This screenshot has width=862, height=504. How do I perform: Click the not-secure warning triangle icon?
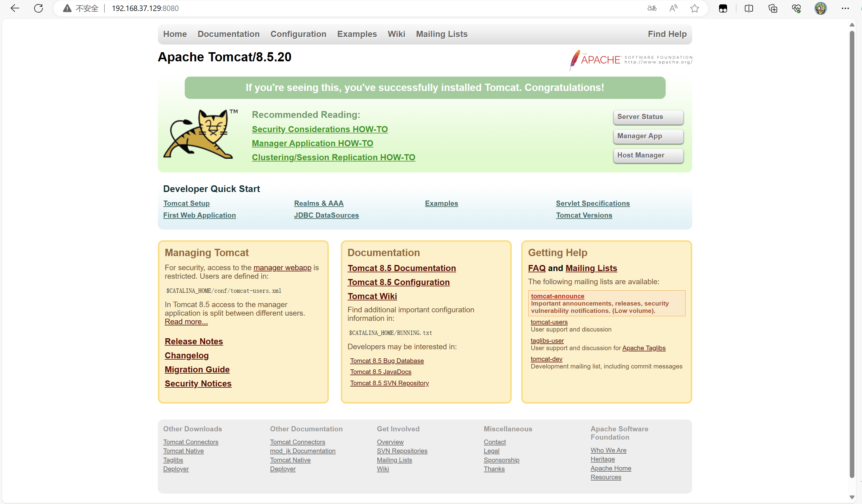(67, 8)
